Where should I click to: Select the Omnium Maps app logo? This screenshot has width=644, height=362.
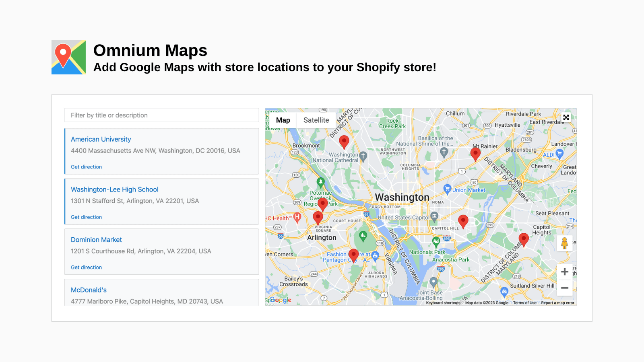click(x=68, y=57)
